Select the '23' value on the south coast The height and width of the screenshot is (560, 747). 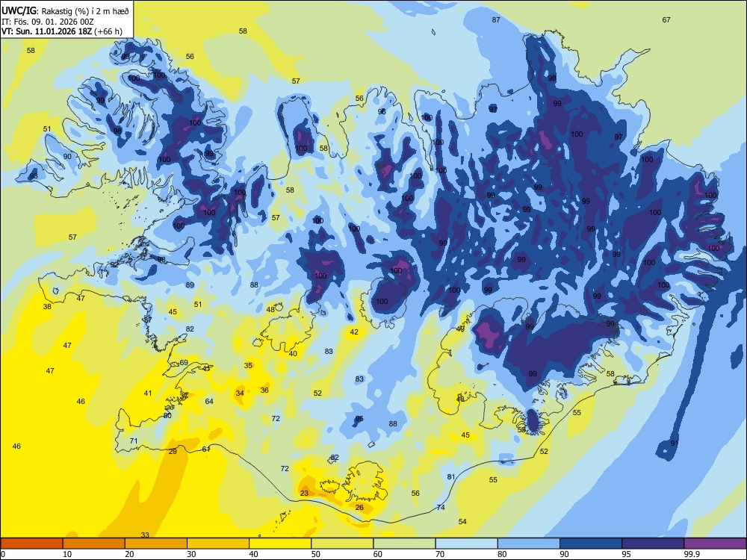coord(305,494)
